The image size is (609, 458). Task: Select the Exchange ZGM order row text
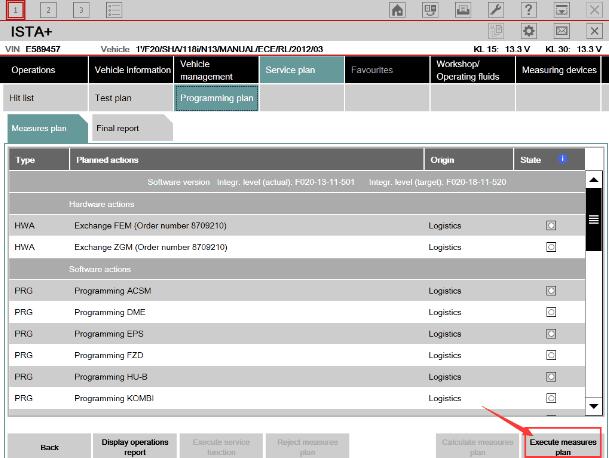(151, 247)
